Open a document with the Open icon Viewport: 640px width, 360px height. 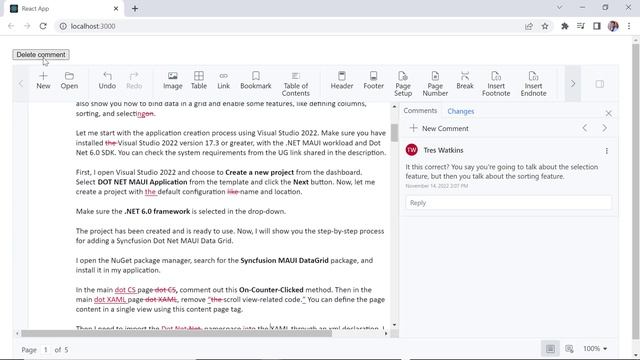click(x=69, y=80)
